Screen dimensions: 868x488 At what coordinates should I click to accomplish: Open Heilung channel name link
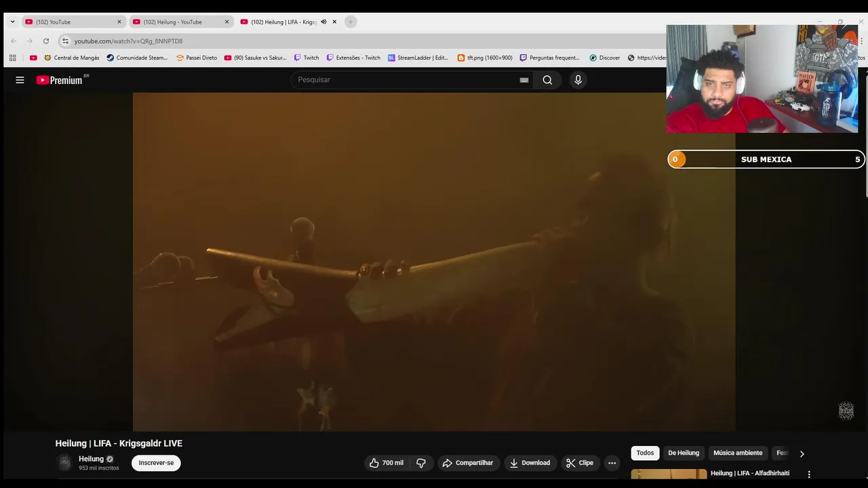point(91,459)
